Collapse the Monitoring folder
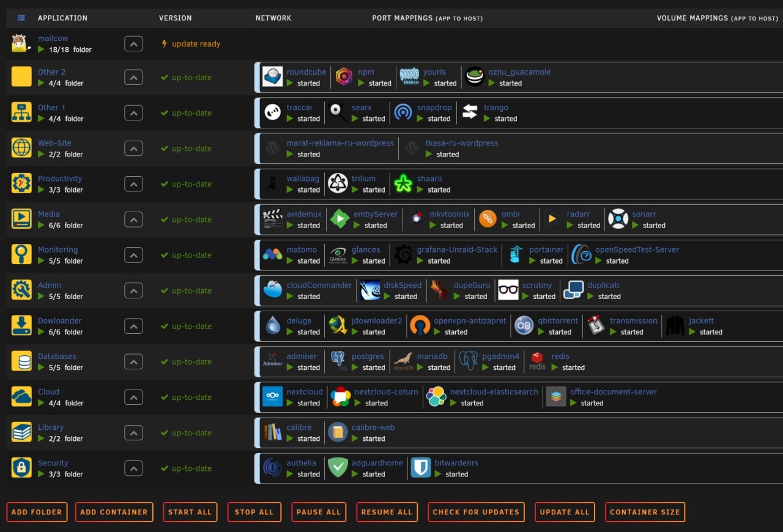Viewport: 783px width, 532px height. click(x=133, y=254)
